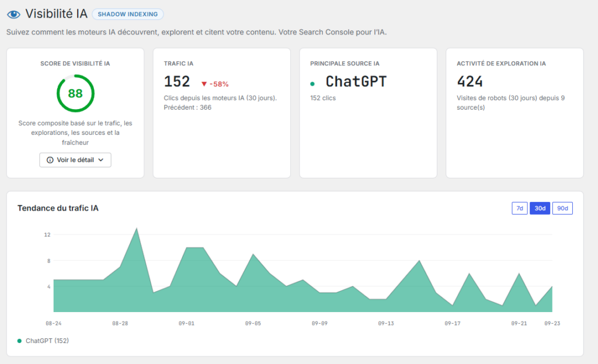Click the 09-13 date axis label

point(386,323)
